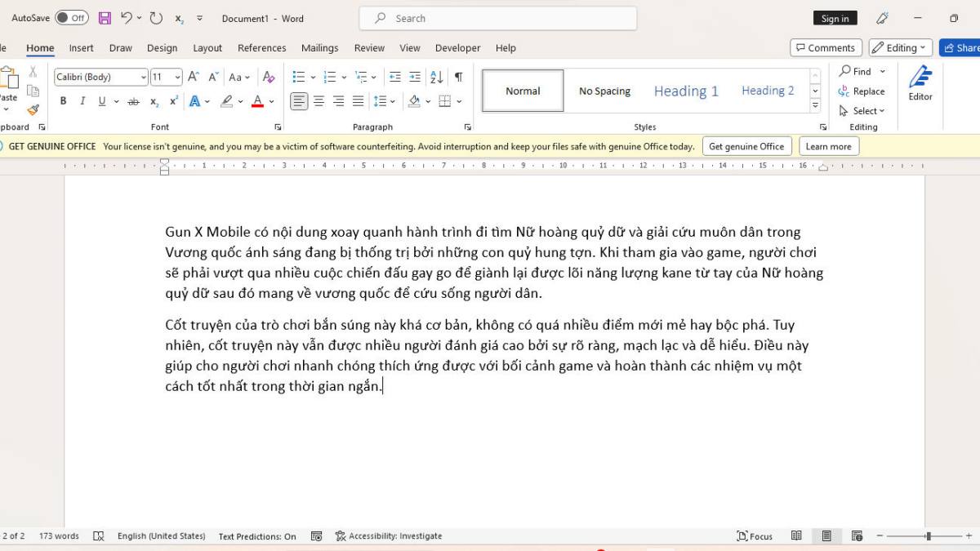This screenshot has width=980, height=551.
Task: Switch to Read Mode view icon
Action: 796,536
